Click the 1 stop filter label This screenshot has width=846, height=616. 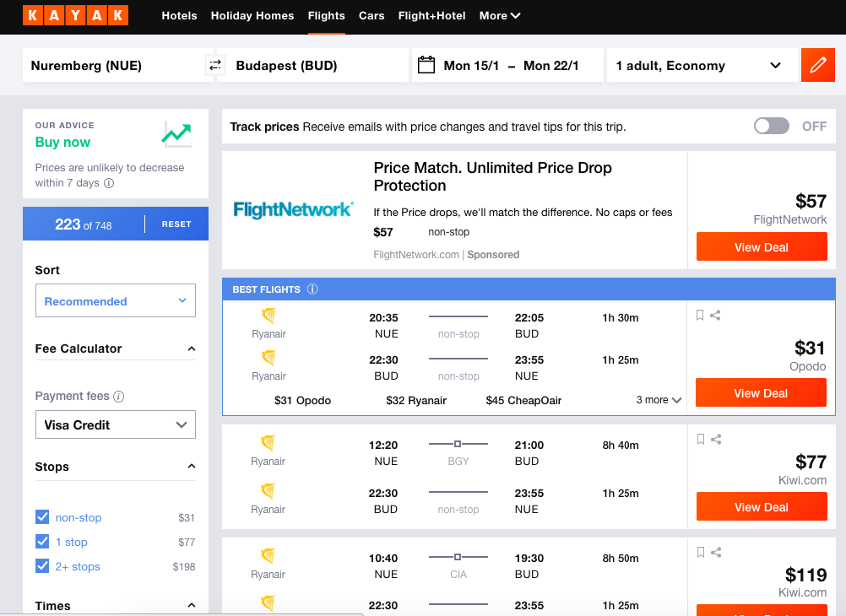pyautogui.click(x=71, y=542)
